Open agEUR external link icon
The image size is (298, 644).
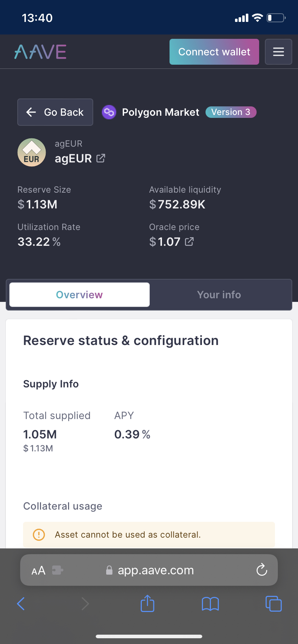click(x=101, y=158)
